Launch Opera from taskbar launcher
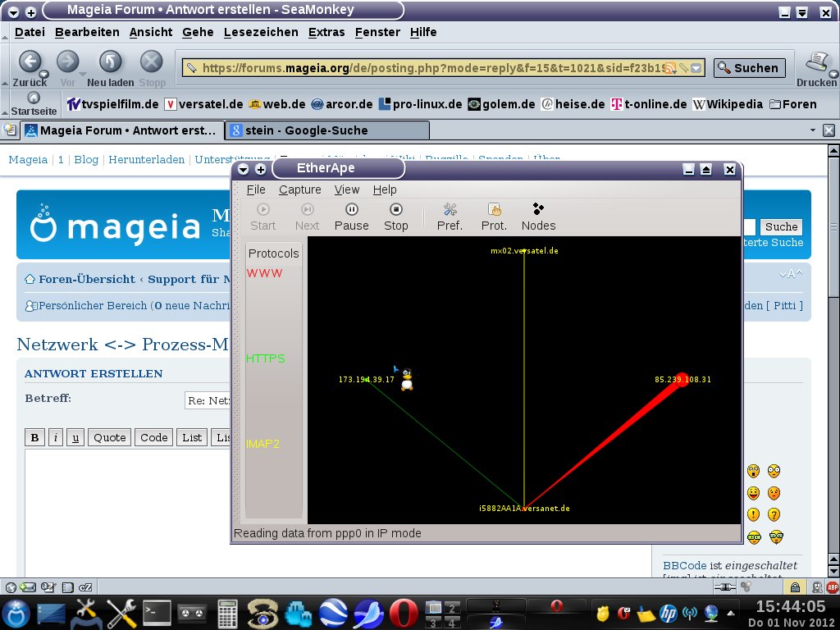840x630 pixels. (404, 614)
